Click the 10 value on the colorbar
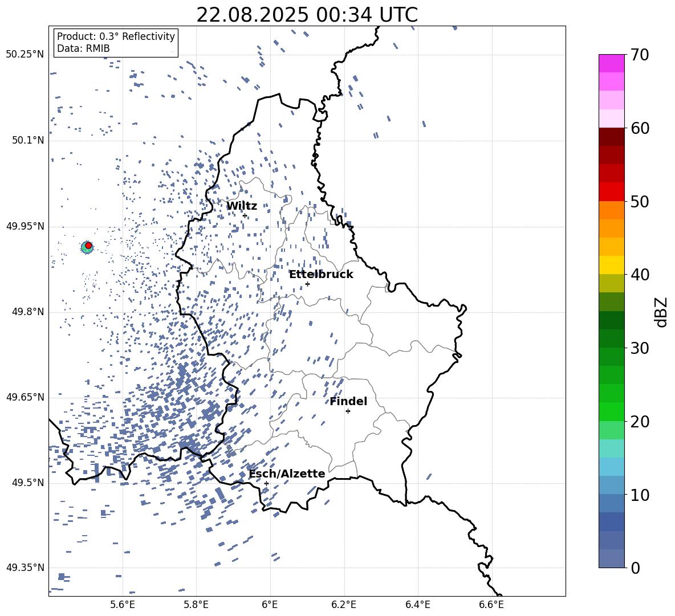The width and height of the screenshot is (675, 616). [640, 495]
